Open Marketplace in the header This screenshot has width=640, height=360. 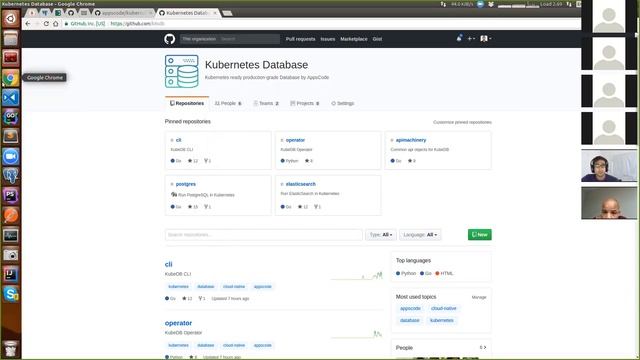click(354, 39)
